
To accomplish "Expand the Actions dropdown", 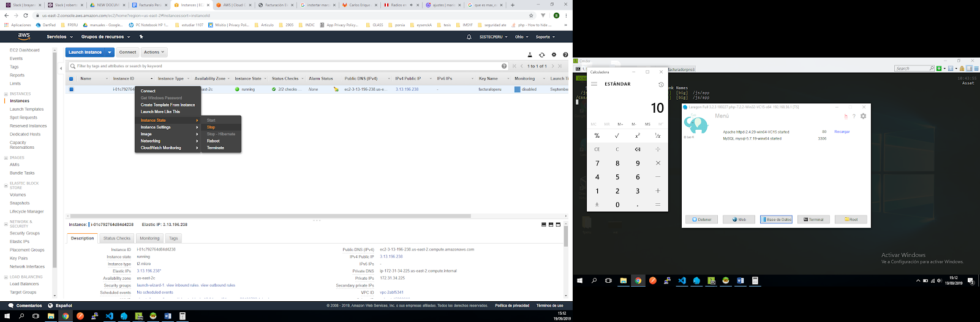I will click(154, 52).
